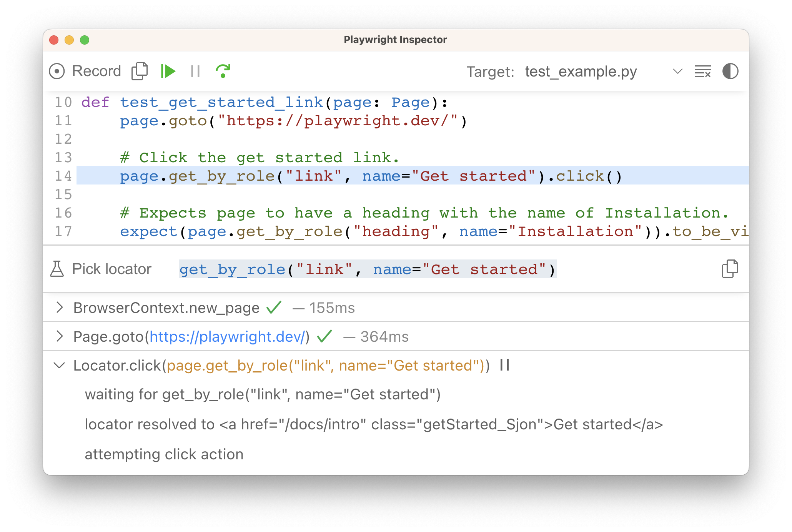Click the Record circle icon
792x532 pixels.
pos(57,71)
